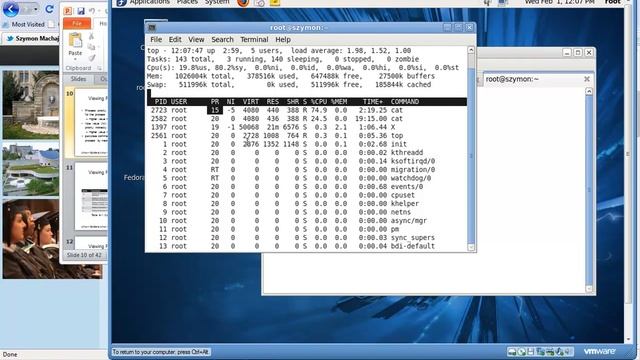Click the cat process row PID 2723

[307, 110]
